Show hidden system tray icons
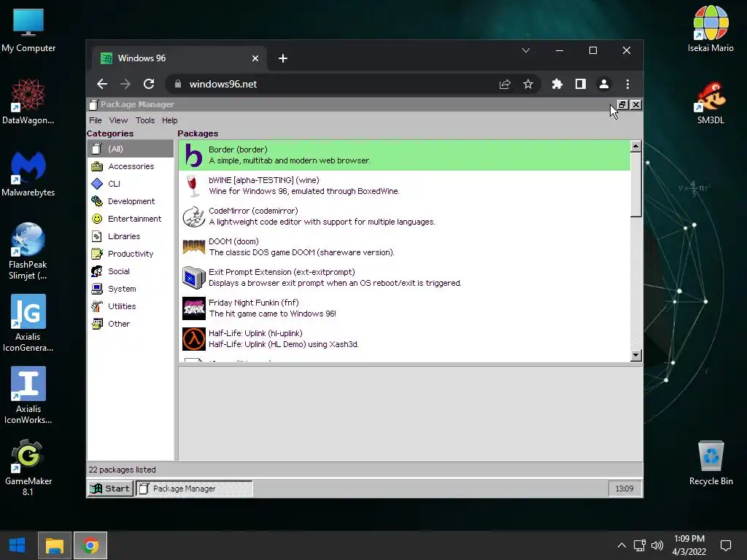The height and width of the screenshot is (560, 747). tap(622, 545)
